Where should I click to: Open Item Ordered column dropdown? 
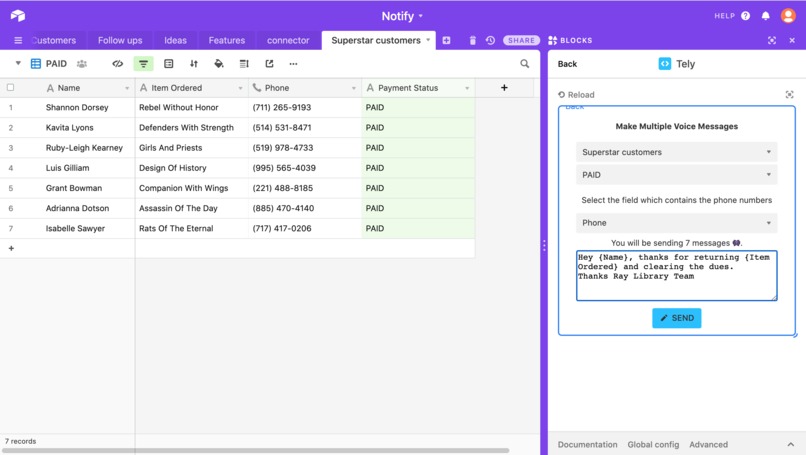coord(240,88)
